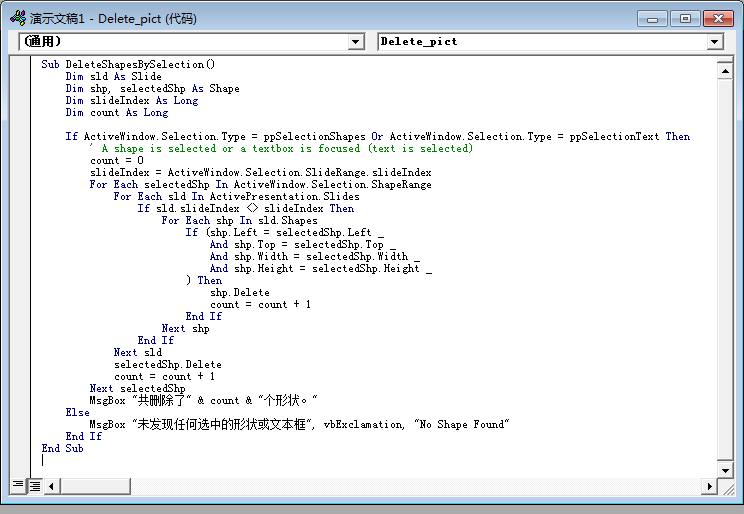This screenshot has width=744, height=514.
Task: Click 'Next selectedShp' line
Action: [x=138, y=389]
